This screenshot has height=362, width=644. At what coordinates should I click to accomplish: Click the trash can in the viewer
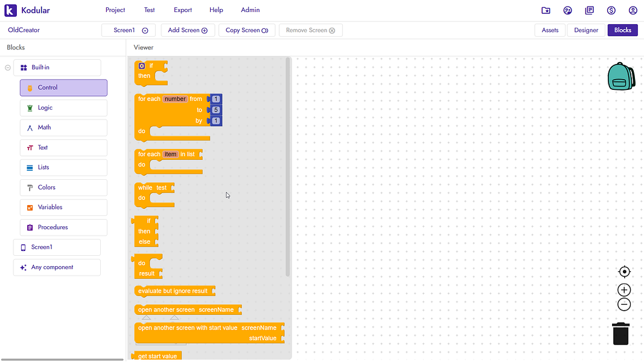tap(620, 333)
